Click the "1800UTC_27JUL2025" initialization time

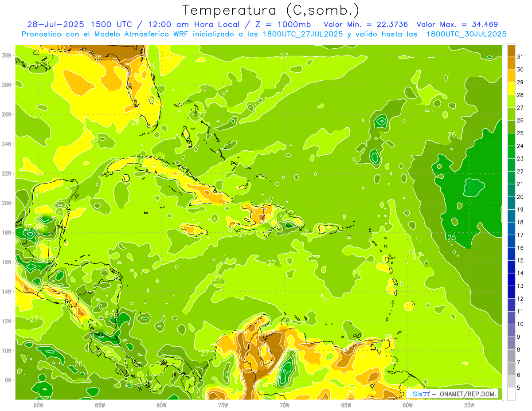click(302, 34)
